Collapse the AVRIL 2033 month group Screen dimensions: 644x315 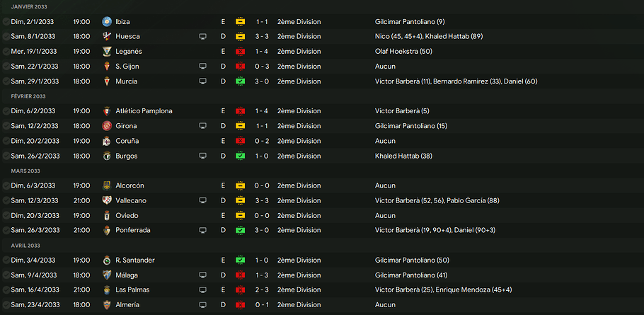coord(25,245)
